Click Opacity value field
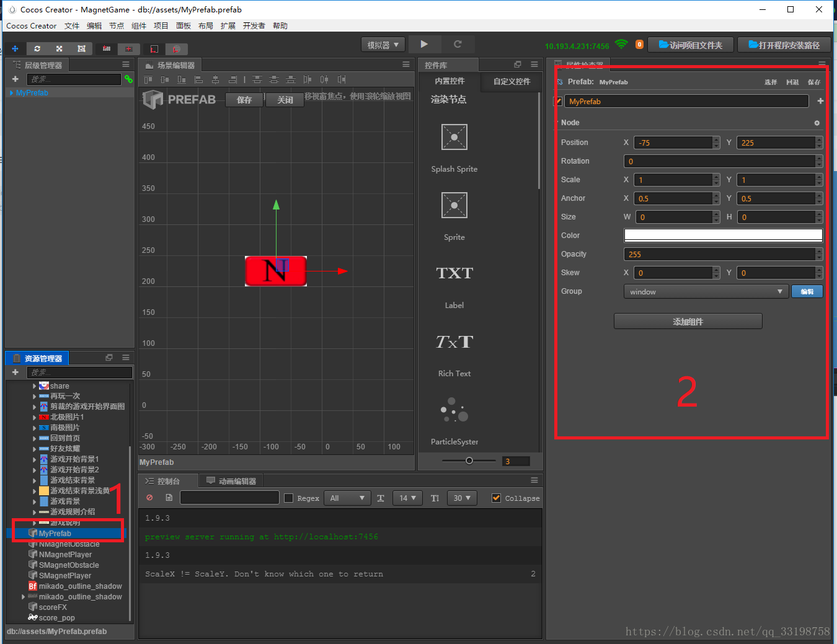837x644 pixels. (x=719, y=254)
